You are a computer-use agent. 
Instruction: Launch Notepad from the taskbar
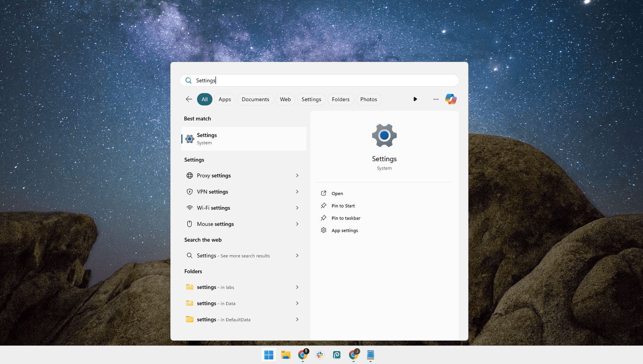tap(371, 355)
